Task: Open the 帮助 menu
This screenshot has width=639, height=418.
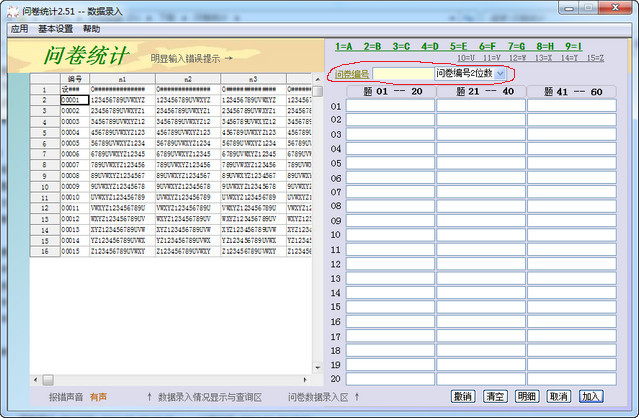Action: point(92,30)
